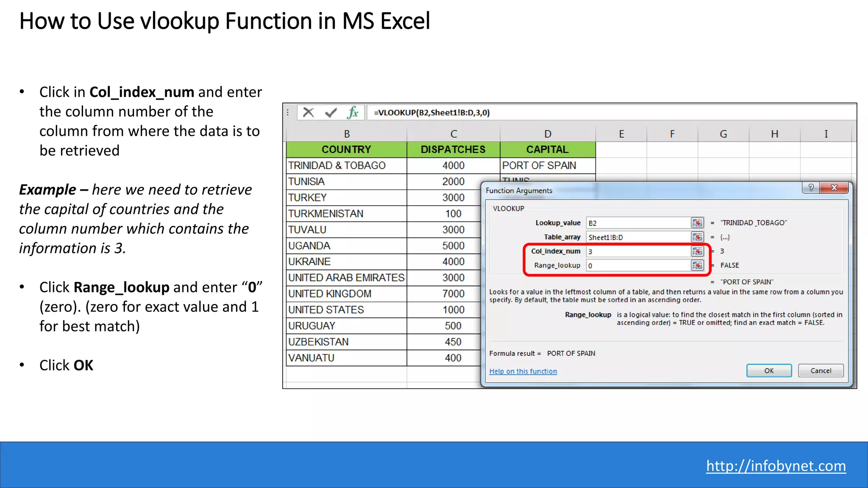Click the dialog help question mark icon

[811, 188]
